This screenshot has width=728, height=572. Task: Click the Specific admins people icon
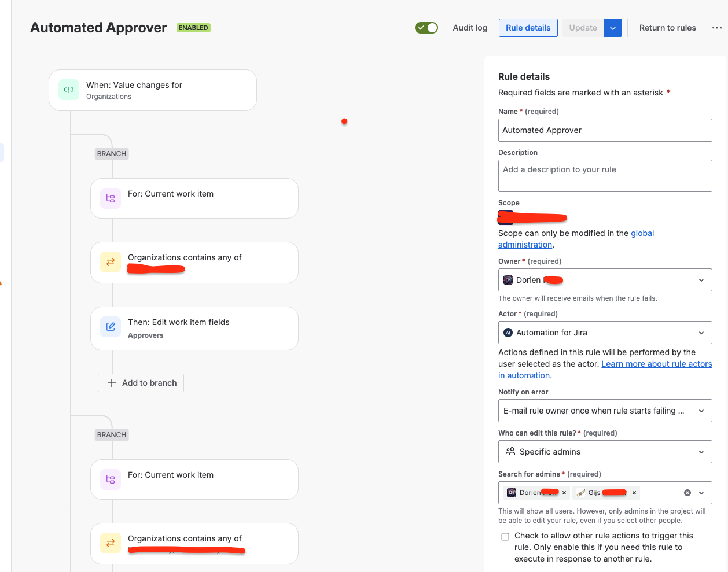click(x=510, y=451)
